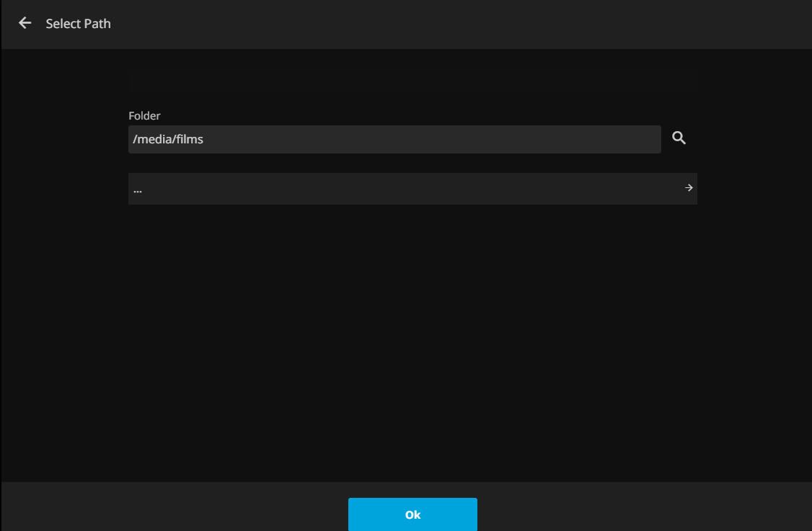Place cursor in the folder path input
This screenshot has width=812, height=531.
tap(394, 139)
